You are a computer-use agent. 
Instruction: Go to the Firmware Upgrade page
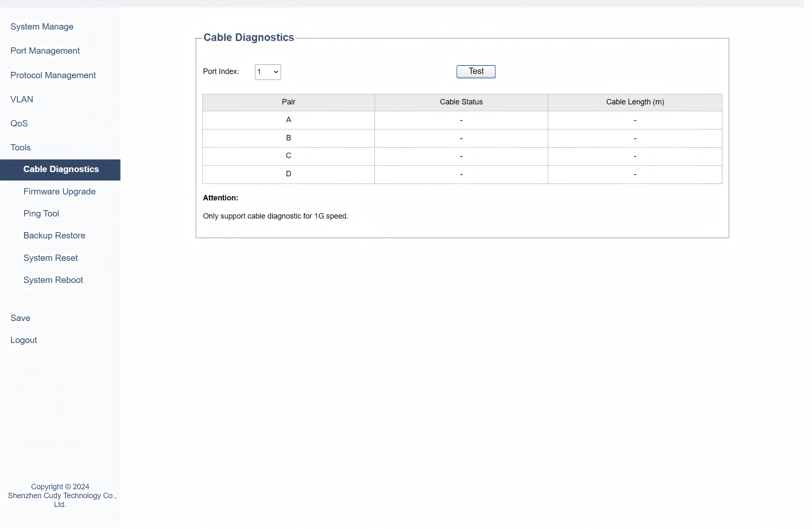59,192
